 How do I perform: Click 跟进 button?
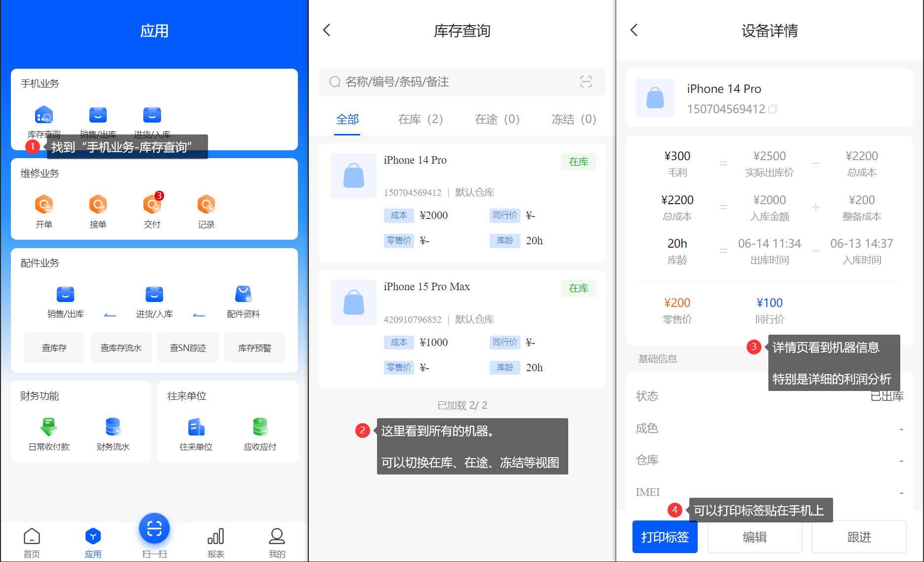[859, 537]
